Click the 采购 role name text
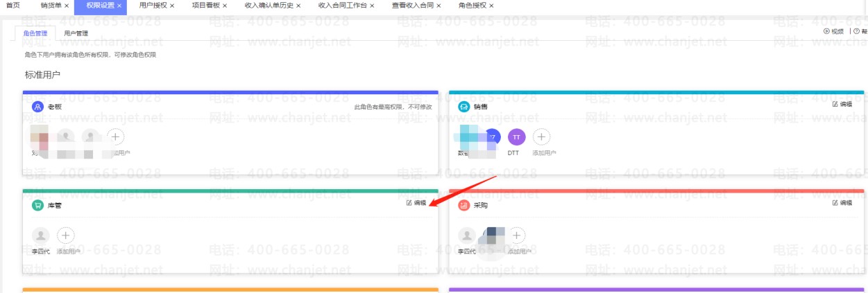868x293 pixels. tap(481, 206)
